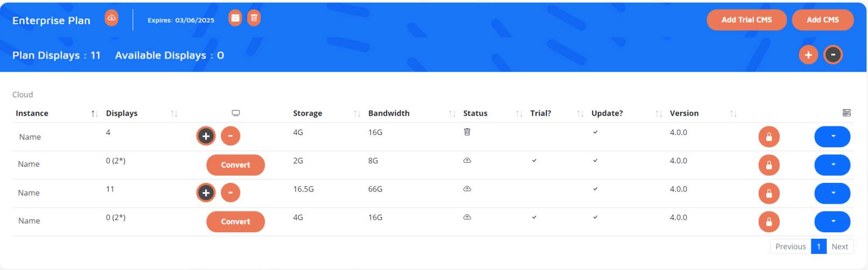Open actions dropdown for the 4-display instance

832,137
